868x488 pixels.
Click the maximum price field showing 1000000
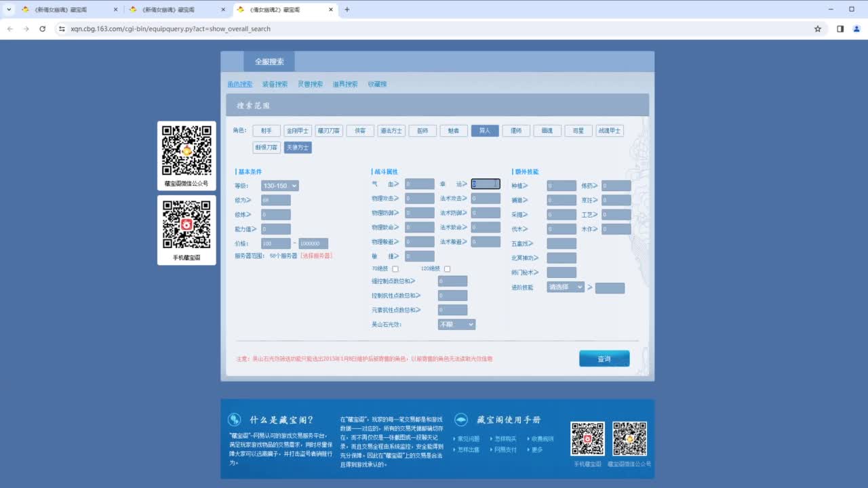pyautogui.click(x=313, y=243)
